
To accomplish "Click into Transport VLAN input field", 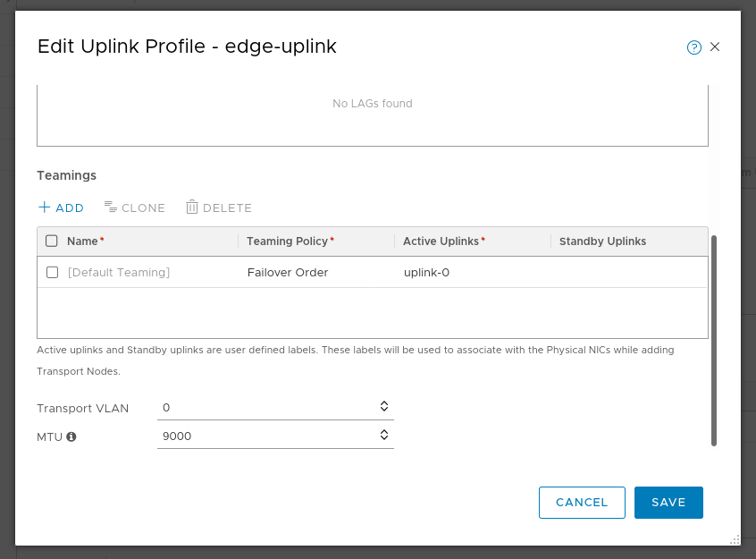I will coord(275,408).
